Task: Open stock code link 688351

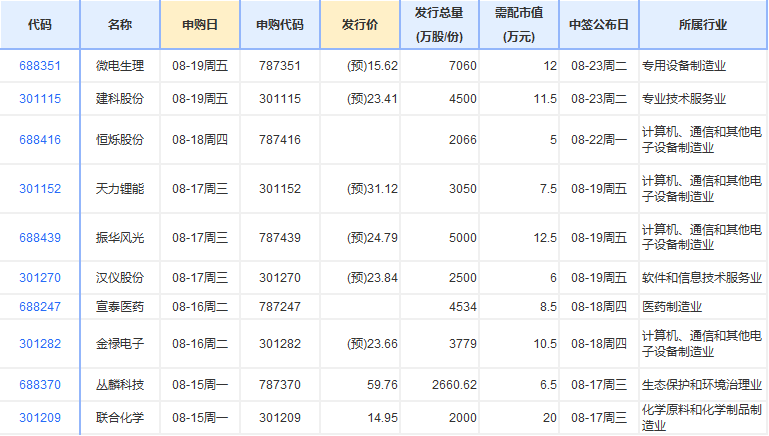Action: [40, 66]
